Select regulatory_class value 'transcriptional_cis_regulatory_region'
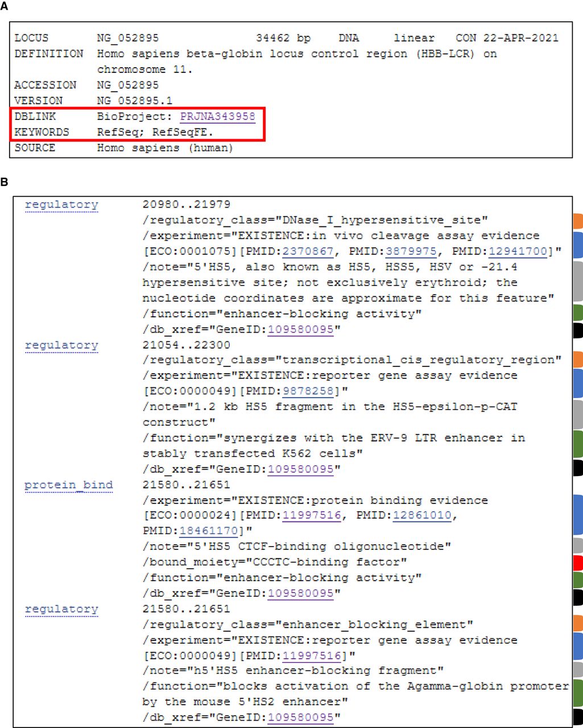 pyautogui.click(x=419, y=360)
